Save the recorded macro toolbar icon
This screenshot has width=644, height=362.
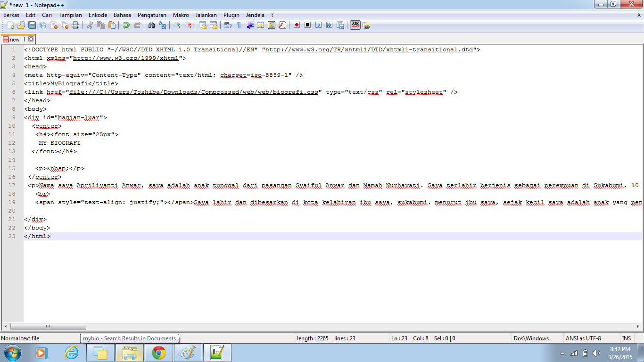(340, 25)
